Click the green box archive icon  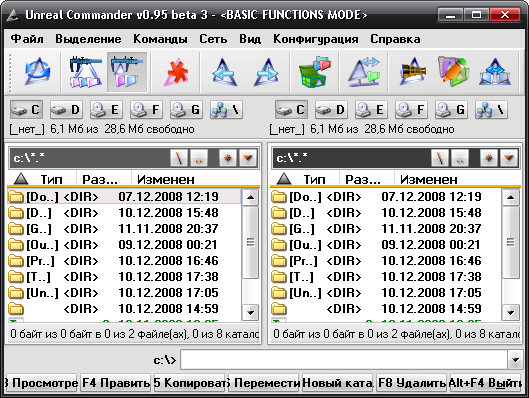coord(314,72)
